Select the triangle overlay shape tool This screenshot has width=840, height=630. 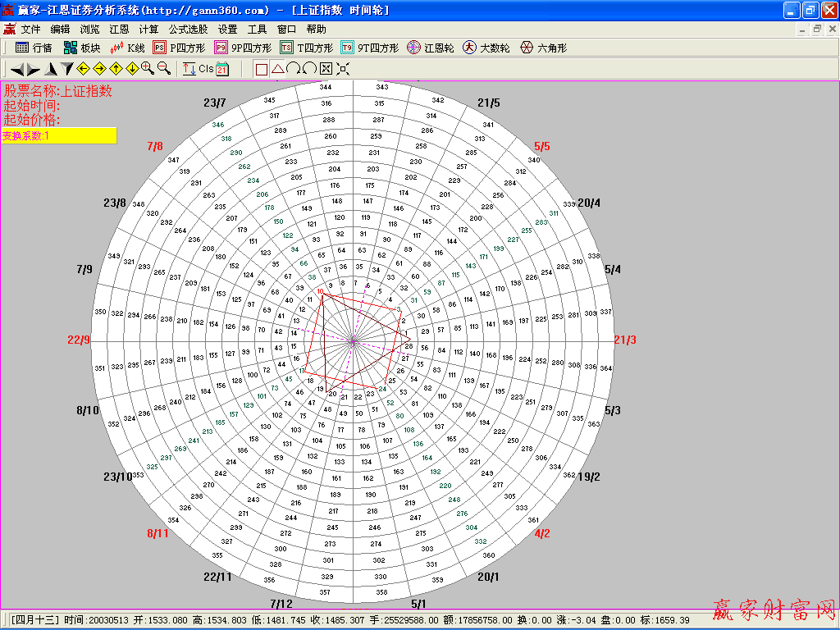pos(277,69)
